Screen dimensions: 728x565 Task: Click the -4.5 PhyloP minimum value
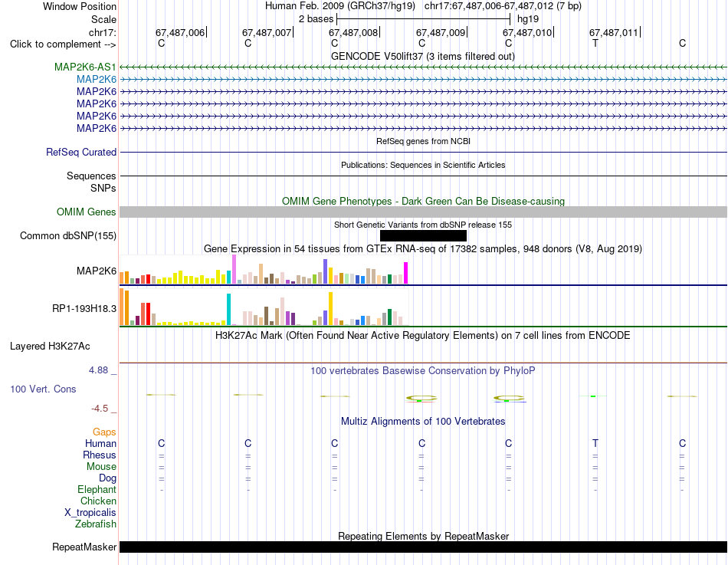pos(100,409)
